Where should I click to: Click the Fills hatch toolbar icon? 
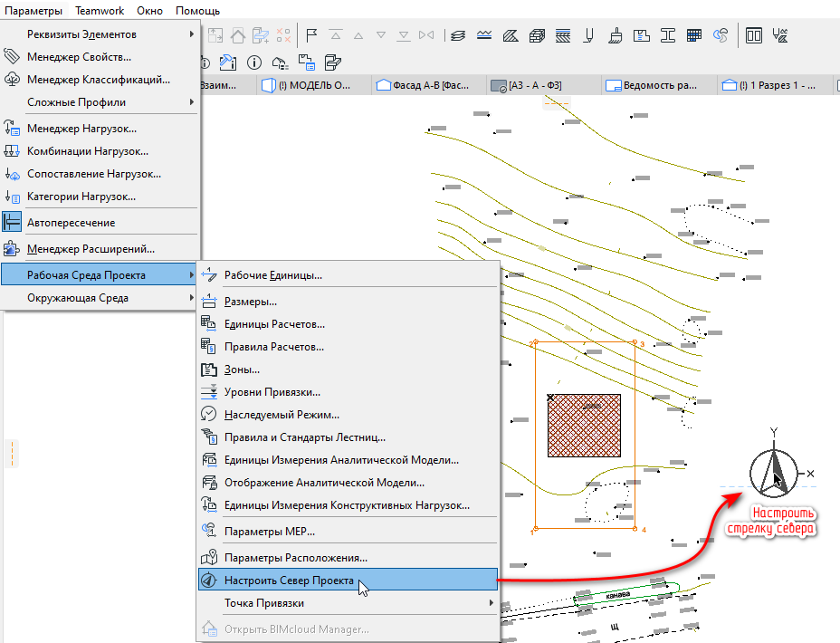511,36
